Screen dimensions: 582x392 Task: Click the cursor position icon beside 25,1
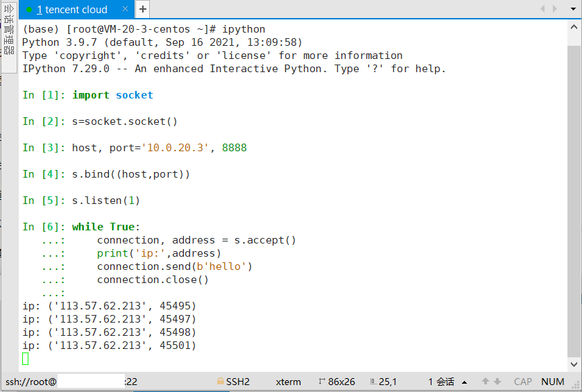click(x=373, y=382)
